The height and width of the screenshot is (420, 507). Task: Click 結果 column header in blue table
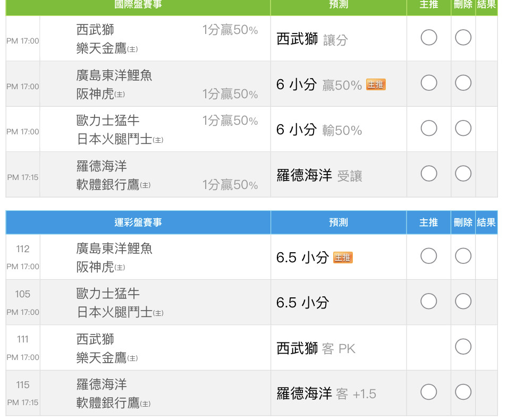[x=486, y=222]
